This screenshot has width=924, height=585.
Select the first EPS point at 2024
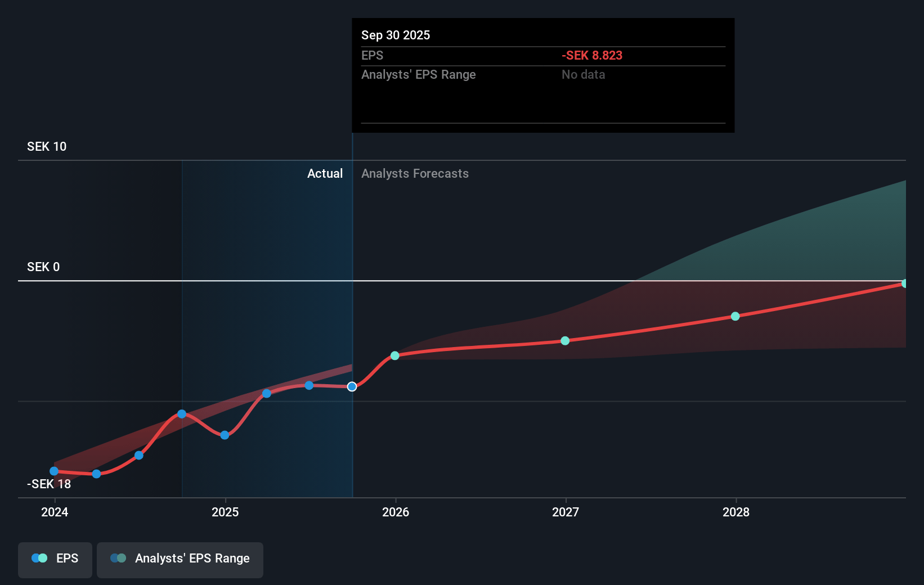point(54,471)
